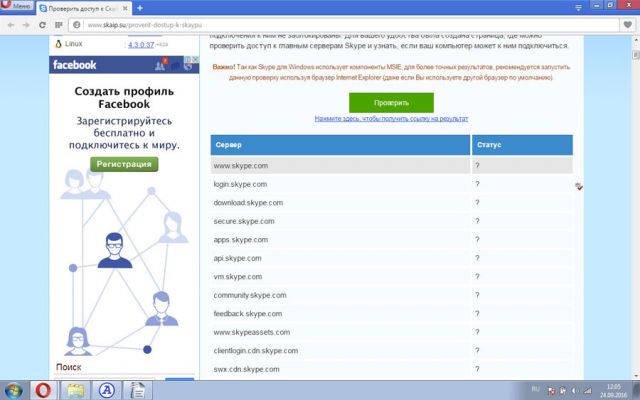Click the facebook logo in the ad

point(75,65)
